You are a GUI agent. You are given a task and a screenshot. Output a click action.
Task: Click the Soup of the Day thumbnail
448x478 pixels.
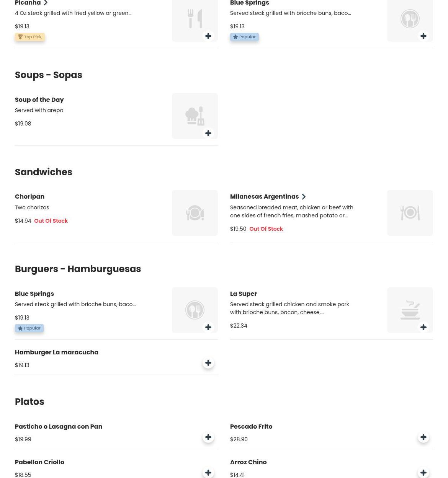(195, 116)
